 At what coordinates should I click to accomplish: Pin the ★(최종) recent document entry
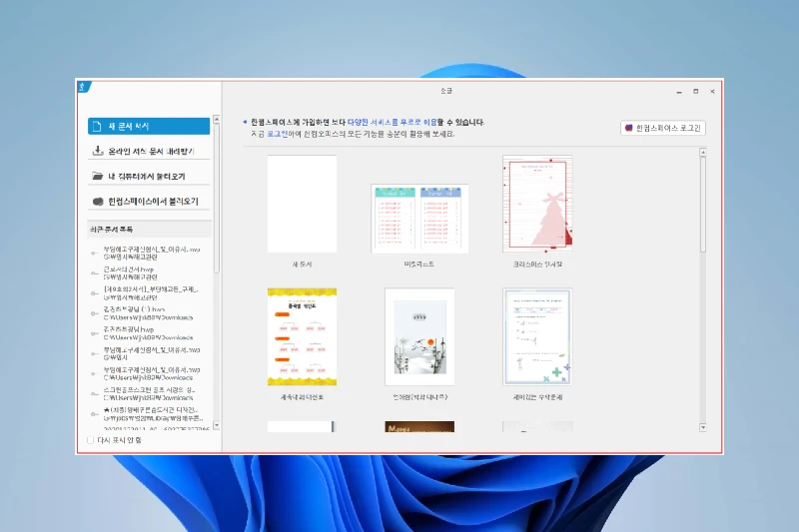[94, 414]
